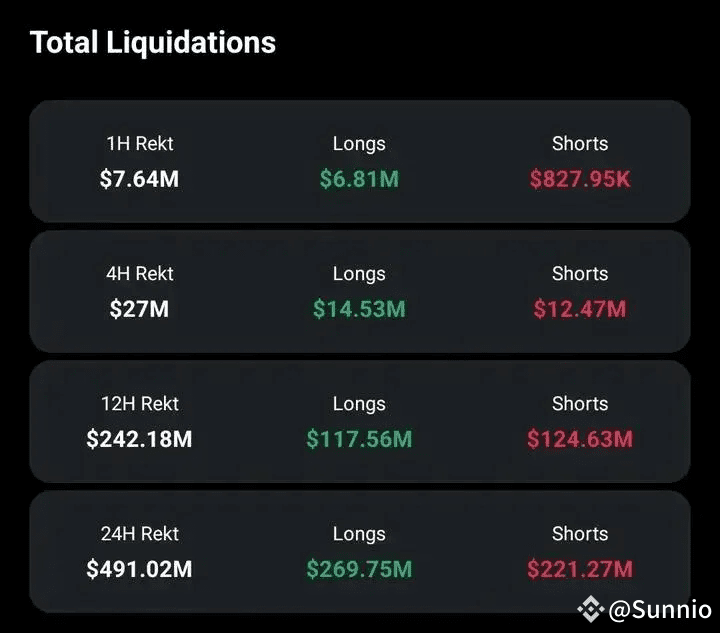Select the 24H Rekt label

pyautogui.click(x=140, y=534)
